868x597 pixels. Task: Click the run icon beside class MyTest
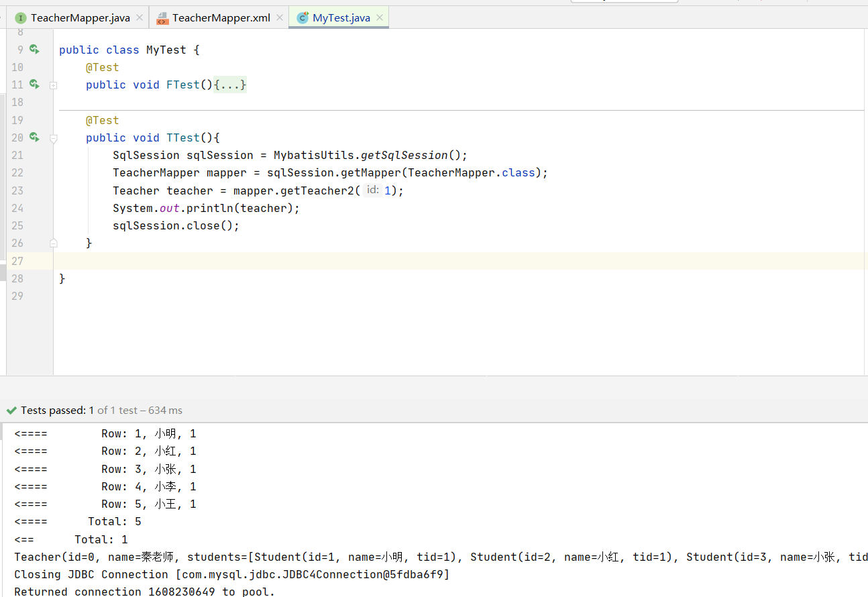pyautogui.click(x=34, y=50)
